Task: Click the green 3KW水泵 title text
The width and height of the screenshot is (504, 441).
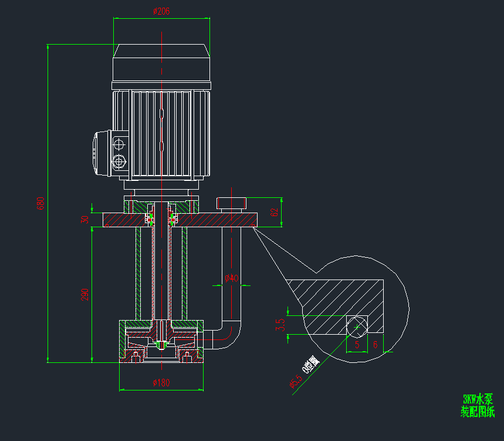Action: (478, 400)
